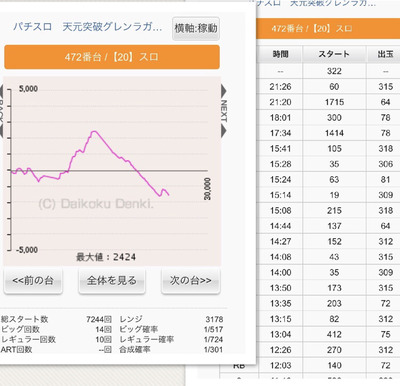Click the ビッグ回数 value 14回
The image size is (400, 386).
103,330
